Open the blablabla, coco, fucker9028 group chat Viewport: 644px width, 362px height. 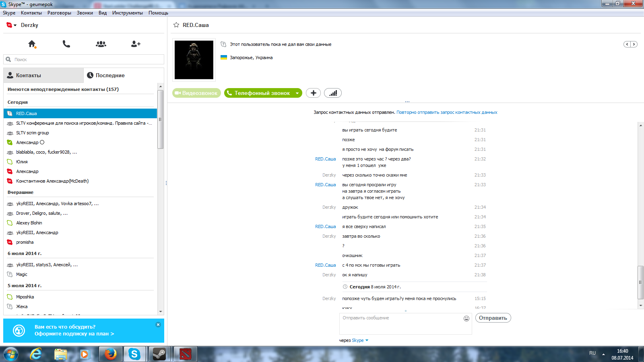tap(80, 152)
